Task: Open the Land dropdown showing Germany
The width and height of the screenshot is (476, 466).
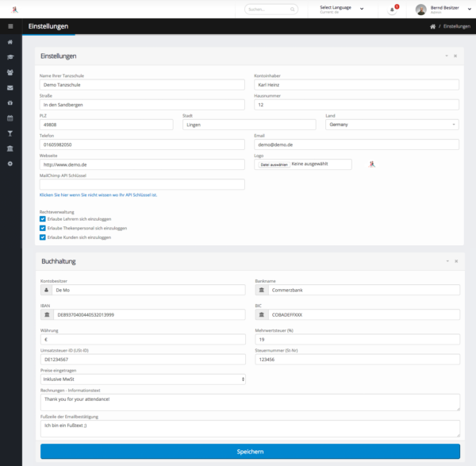Action: coord(392,125)
